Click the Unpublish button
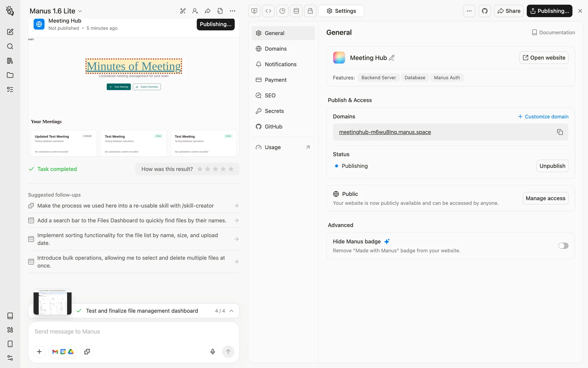Viewport: 588px width, 368px height. [552, 166]
